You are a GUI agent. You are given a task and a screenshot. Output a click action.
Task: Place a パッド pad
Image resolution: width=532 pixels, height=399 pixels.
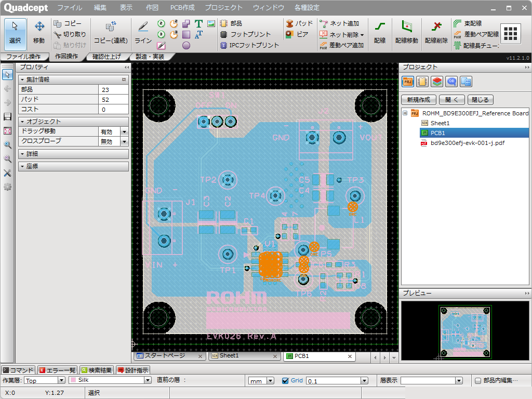point(299,23)
